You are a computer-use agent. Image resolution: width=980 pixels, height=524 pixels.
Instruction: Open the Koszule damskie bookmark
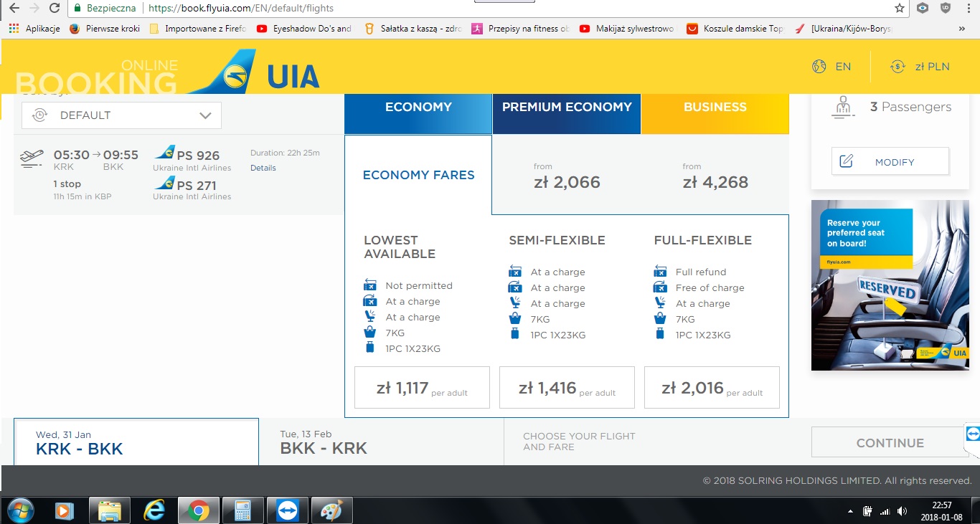736,29
